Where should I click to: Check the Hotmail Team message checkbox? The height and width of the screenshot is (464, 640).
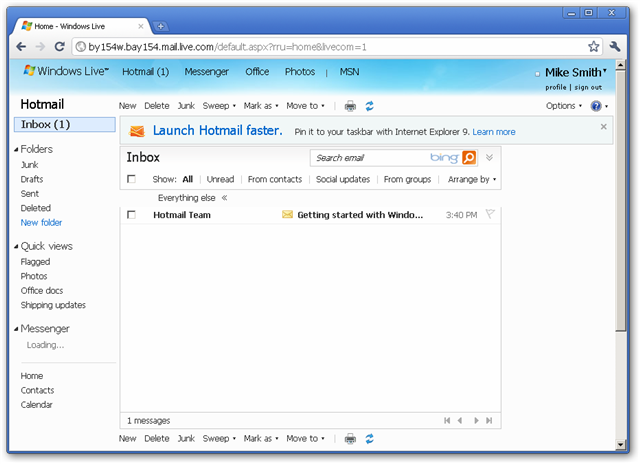pos(131,215)
